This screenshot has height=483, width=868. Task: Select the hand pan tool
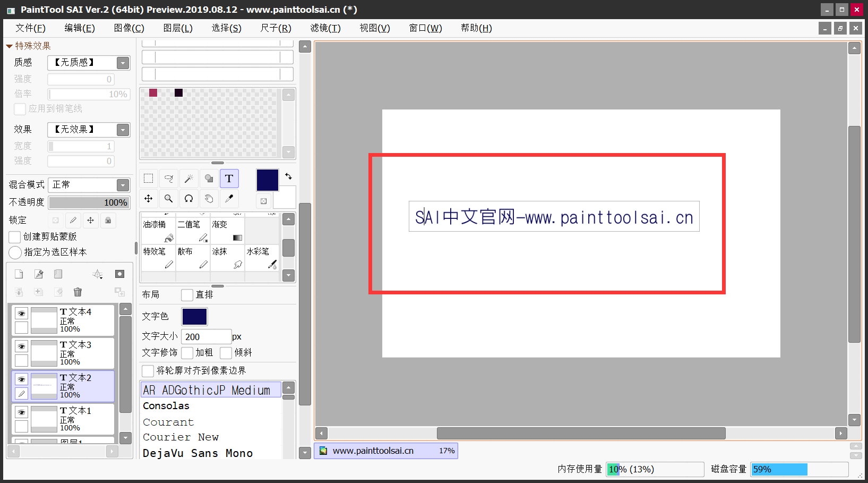209,199
